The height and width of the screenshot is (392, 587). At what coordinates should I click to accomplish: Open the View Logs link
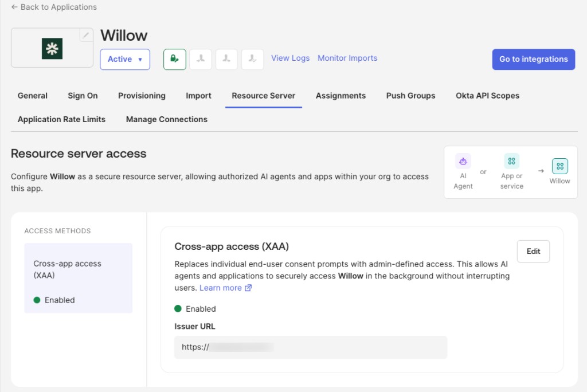pyautogui.click(x=290, y=58)
